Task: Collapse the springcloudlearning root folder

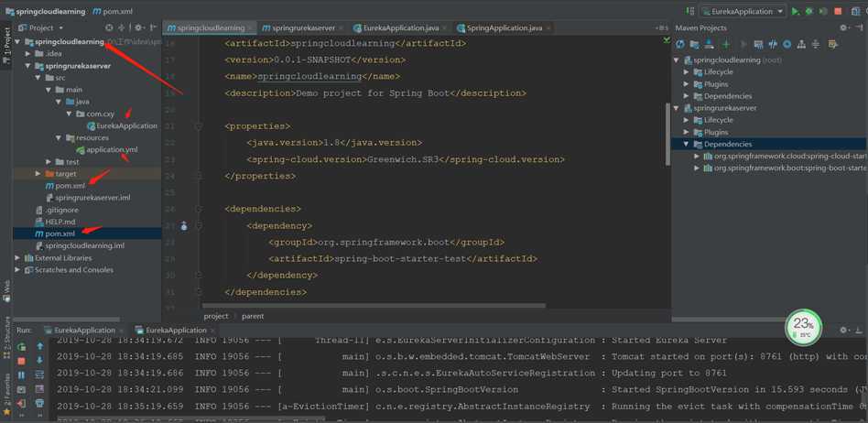Action: click(x=18, y=42)
